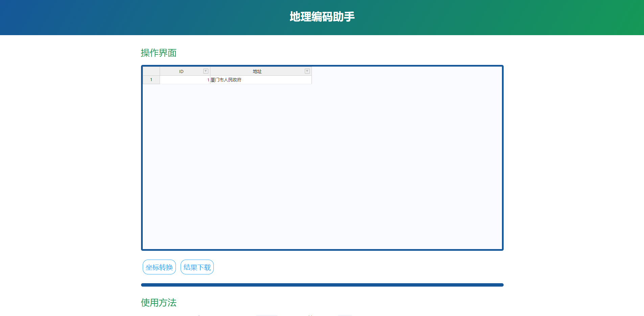Click the blue progress bar below the buttons
The width and height of the screenshot is (644, 316).
pyautogui.click(x=322, y=285)
